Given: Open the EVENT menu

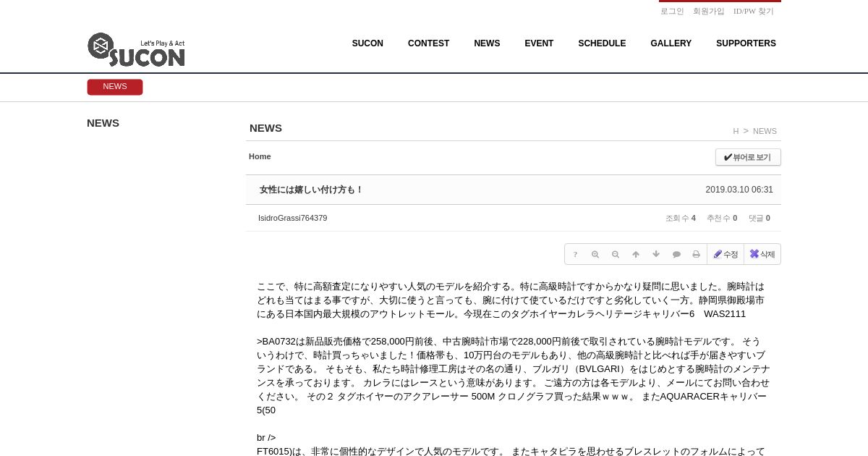Looking at the screenshot, I should click(539, 43).
